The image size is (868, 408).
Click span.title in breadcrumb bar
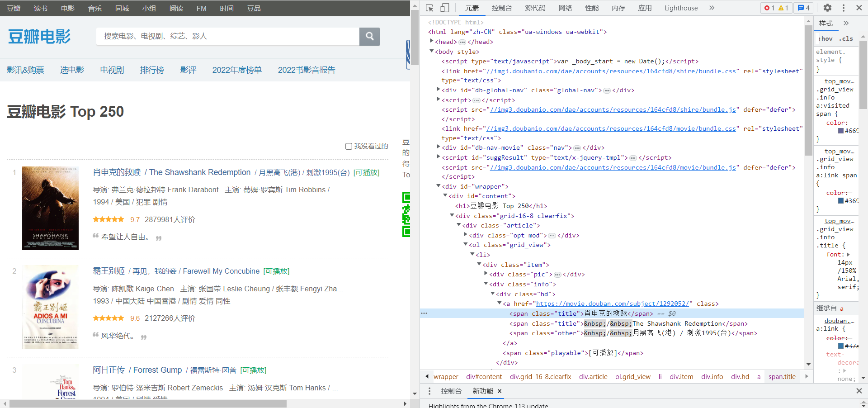tap(782, 377)
